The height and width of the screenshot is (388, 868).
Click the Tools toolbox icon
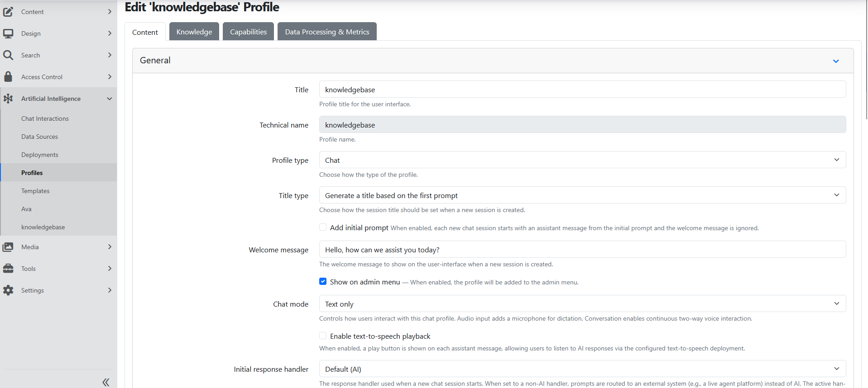(8, 269)
